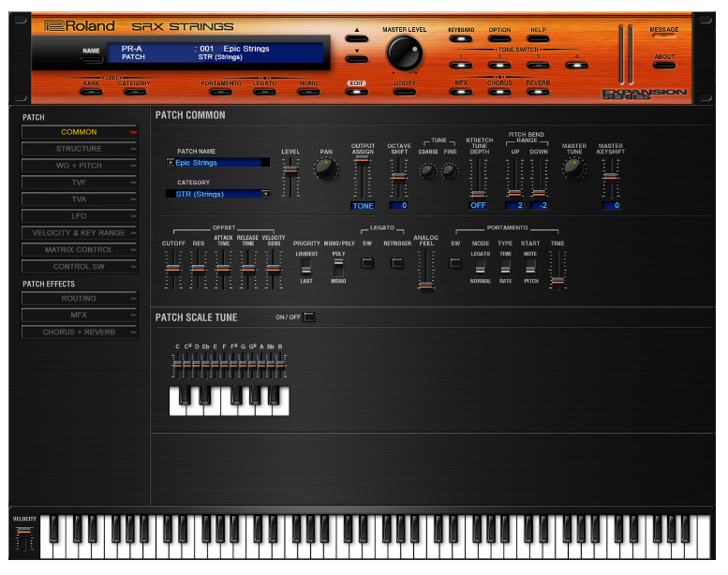Adjust the Attack Time offset slider
728x575 pixels.
coord(223,269)
